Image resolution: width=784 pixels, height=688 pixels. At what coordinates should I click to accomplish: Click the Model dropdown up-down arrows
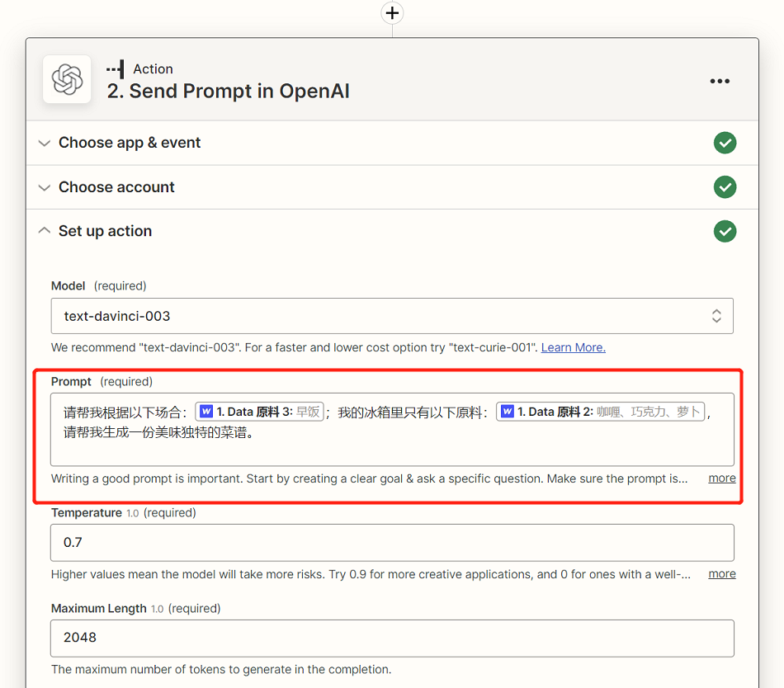tap(716, 316)
